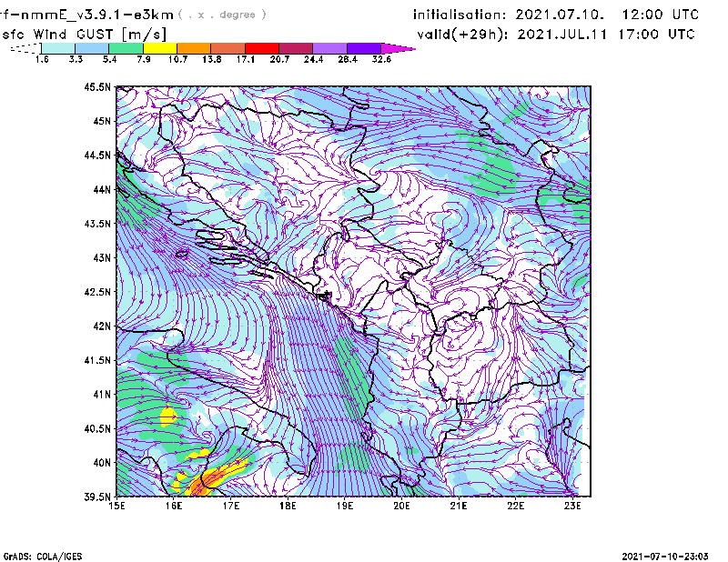Click the 44.5N latitude label
728x562 pixels.
click(97, 155)
